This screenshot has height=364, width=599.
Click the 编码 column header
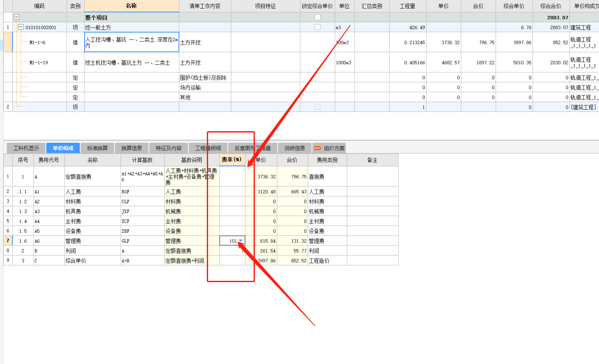tap(39, 6)
